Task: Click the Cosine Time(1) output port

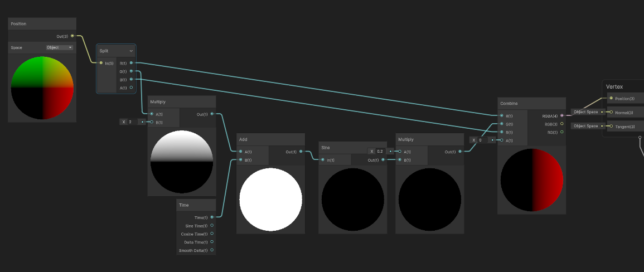Action: (x=212, y=234)
